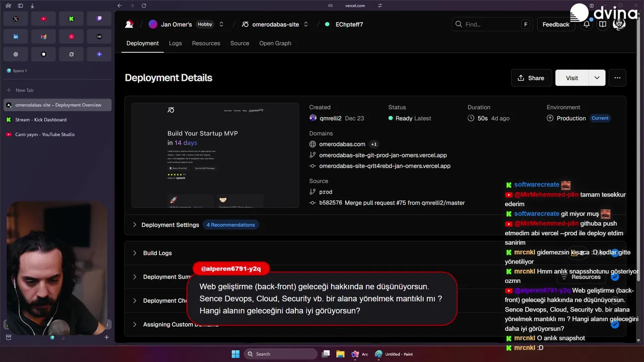Click the Find search field
This screenshot has width=644, height=362.
point(492,24)
